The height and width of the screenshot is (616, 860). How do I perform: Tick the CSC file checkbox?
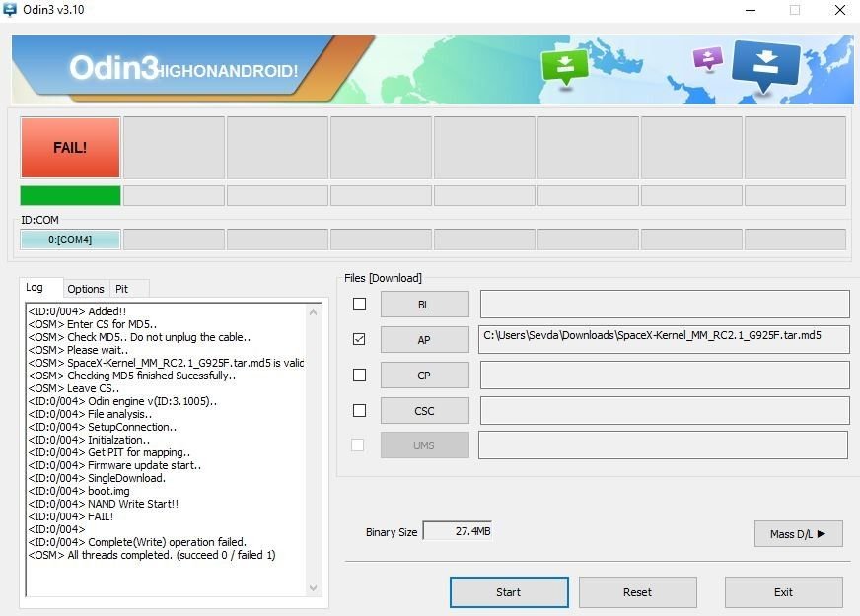(359, 410)
